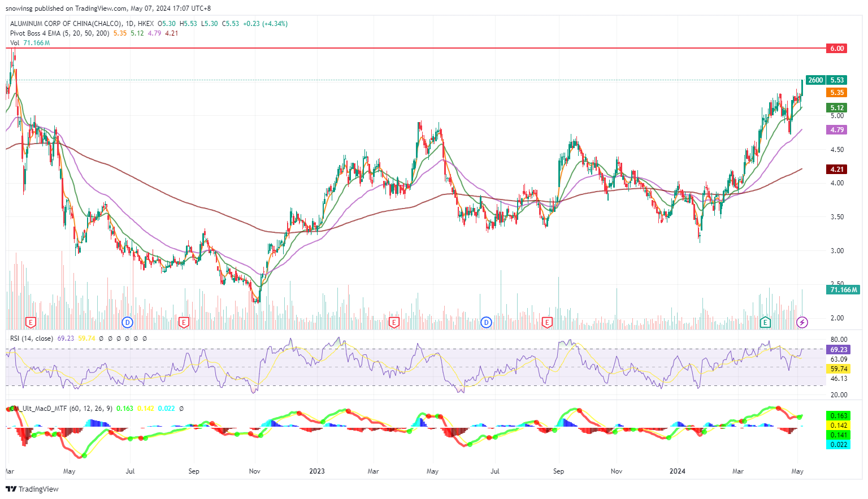
Task: Select the red 6.00 price level label
Action: coord(836,49)
